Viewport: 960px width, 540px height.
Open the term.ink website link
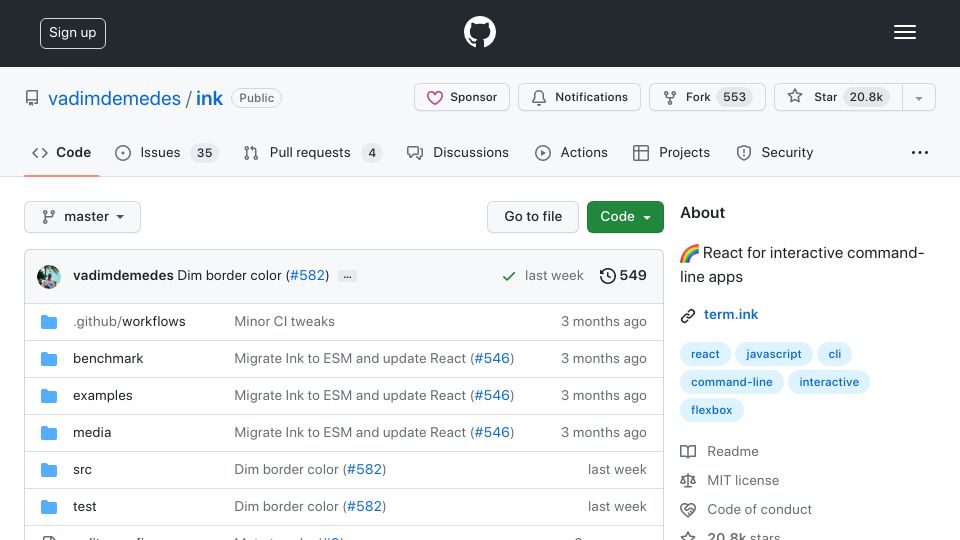click(x=731, y=315)
